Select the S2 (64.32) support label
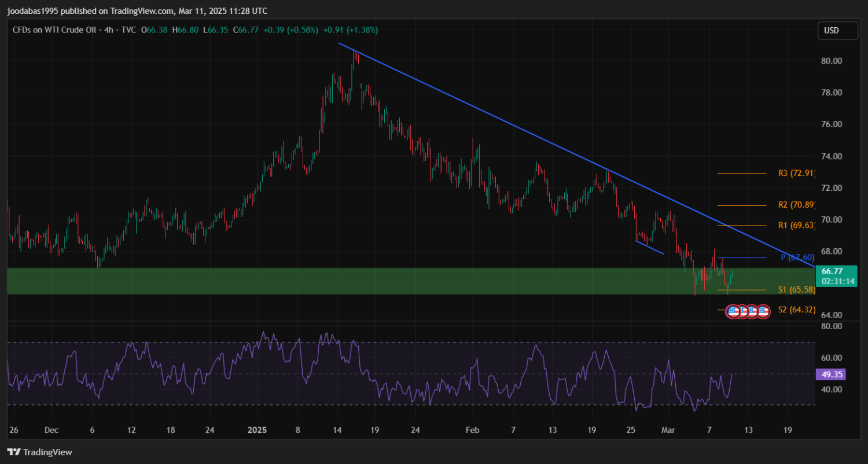 click(x=796, y=310)
